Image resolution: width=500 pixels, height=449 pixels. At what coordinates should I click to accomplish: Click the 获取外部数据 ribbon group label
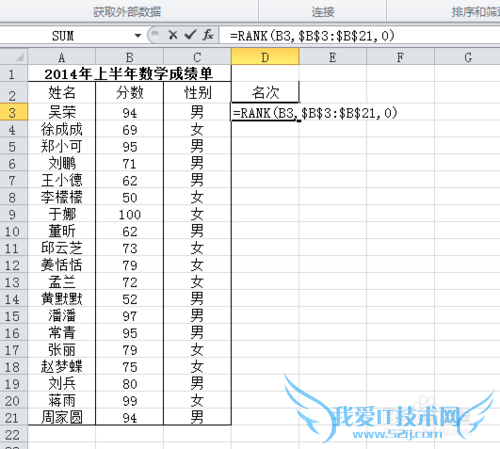tap(127, 12)
